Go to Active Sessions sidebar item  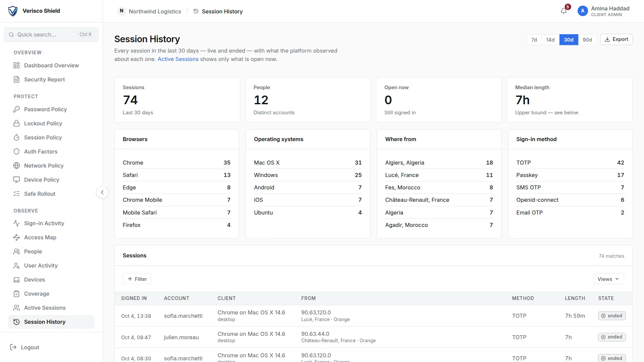coord(51,308)
